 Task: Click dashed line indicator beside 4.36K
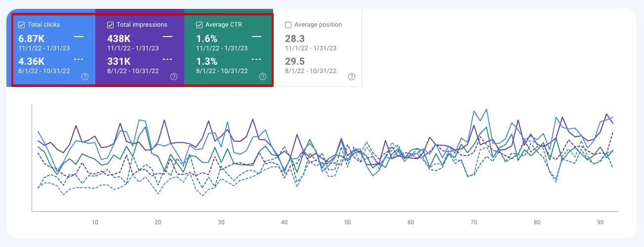(79, 59)
